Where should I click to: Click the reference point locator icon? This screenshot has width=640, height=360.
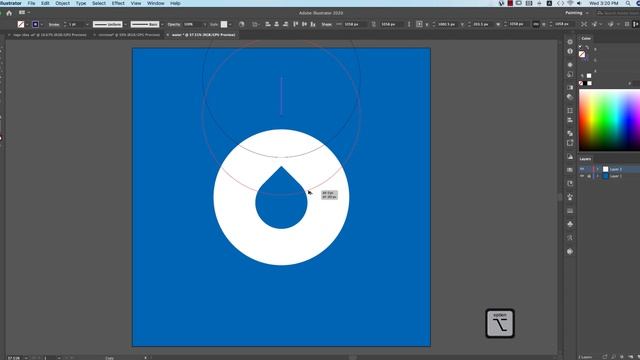(x=419, y=24)
